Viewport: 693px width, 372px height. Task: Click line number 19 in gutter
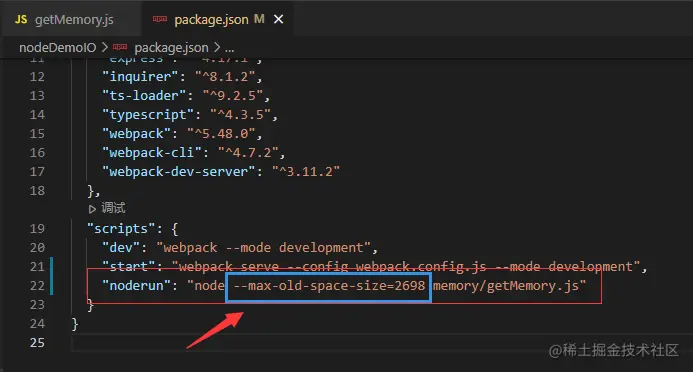pyautogui.click(x=37, y=229)
